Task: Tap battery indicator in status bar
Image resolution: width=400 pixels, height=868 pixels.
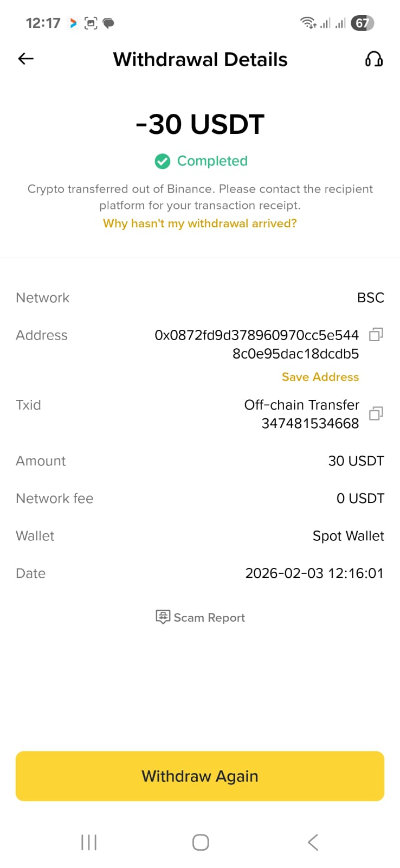Action: [x=362, y=23]
